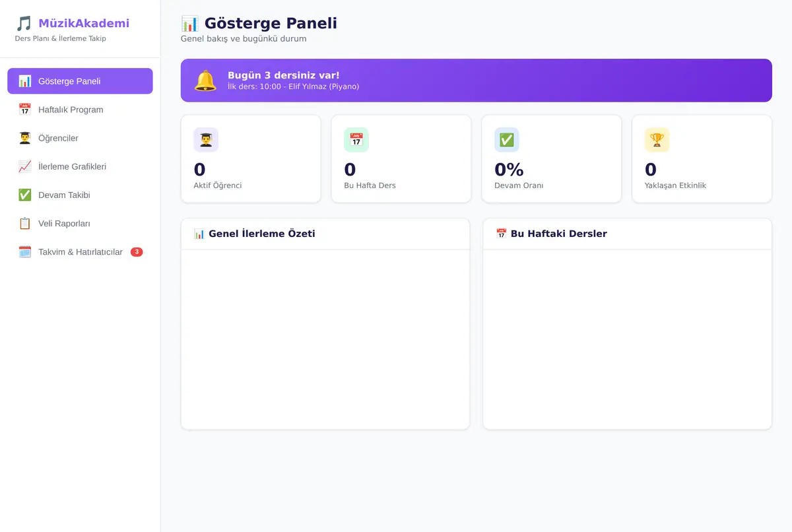Click the chart icon beside Genel İlerleme Özeti

pyautogui.click(x=199, y=234)
